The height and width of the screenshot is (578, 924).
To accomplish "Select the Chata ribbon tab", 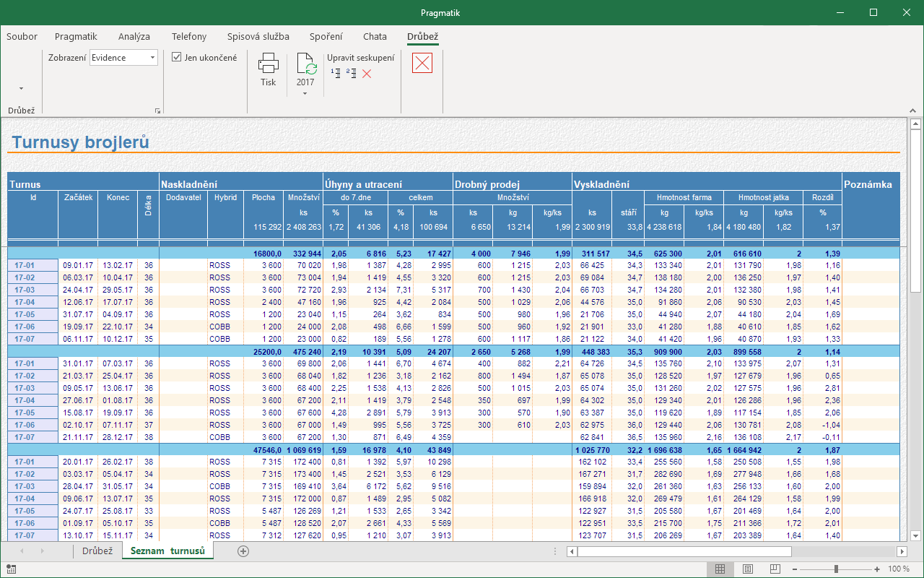I will [375, 36].
